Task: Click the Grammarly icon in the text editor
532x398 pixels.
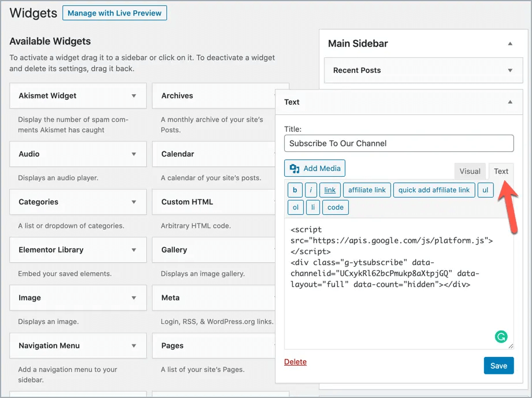Action: pyautogui.click(x=501, y=336)
